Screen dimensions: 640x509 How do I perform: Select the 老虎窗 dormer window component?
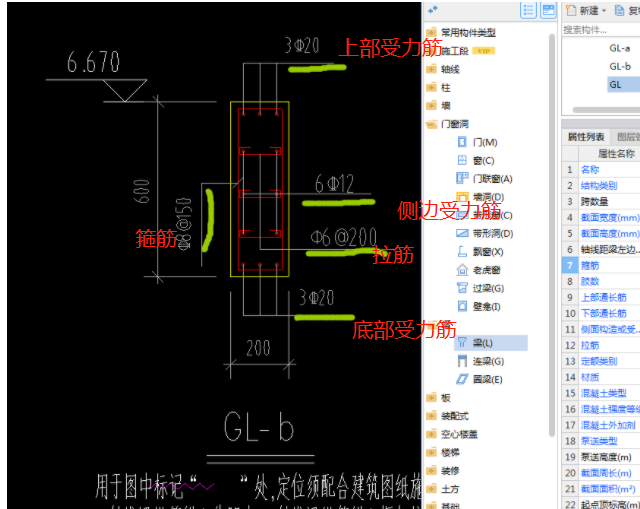[x=478, y=270]
